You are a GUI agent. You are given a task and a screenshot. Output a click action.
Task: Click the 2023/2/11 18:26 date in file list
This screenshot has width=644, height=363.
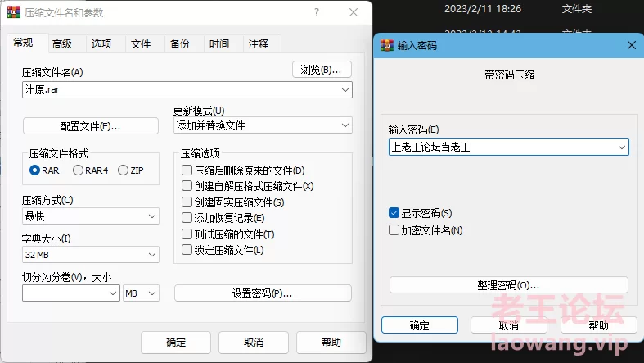click(x=483, y=9)
